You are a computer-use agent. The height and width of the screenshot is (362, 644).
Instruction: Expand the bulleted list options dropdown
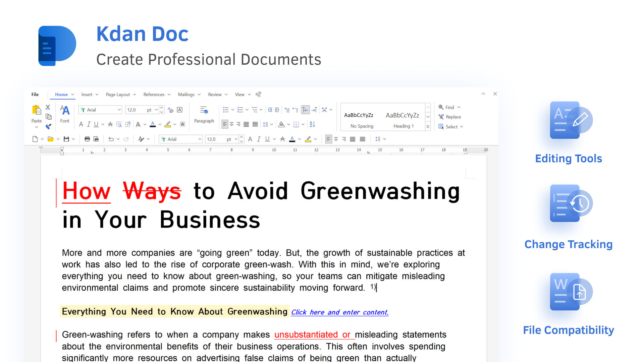233,110
